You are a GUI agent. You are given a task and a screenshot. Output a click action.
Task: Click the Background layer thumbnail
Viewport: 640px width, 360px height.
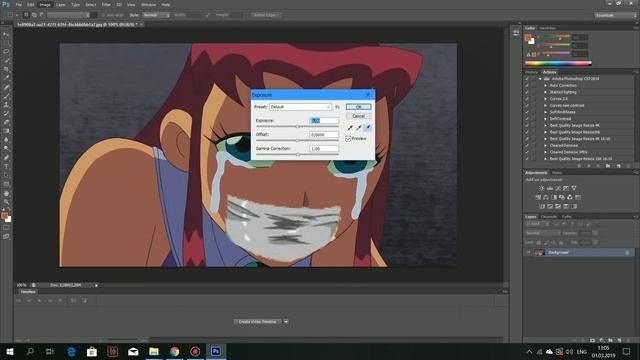pyautogui.click(x=539, y=253)
